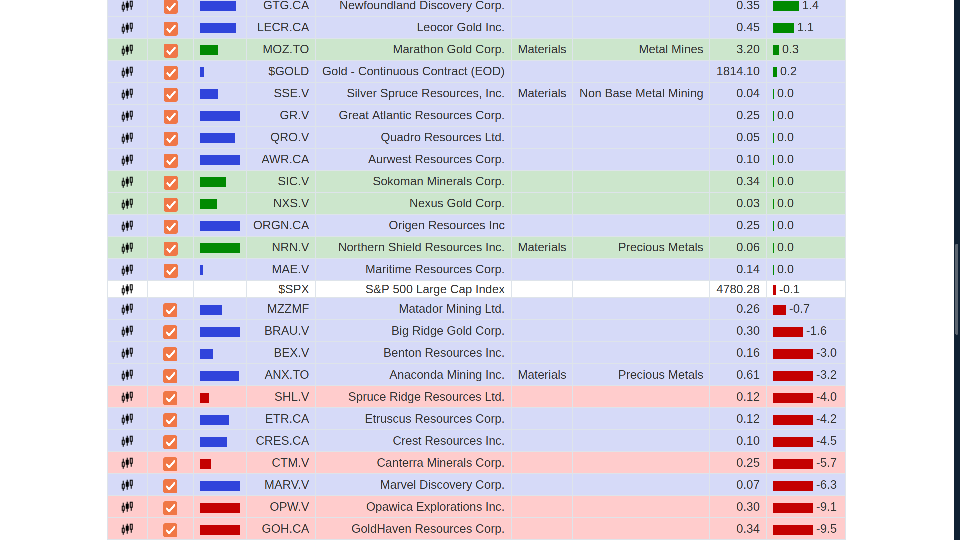Viewport: 960px width, 540px height.
Task: Toggle Sokoman Minerals row checkbox
Action: [x=170, y=183]
